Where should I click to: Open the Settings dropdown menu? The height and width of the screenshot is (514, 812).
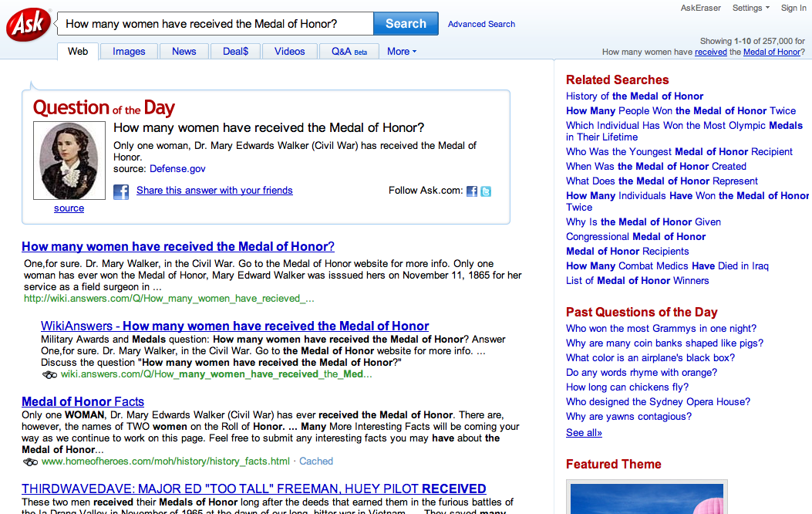pyautogui.click(x=750, y=8)
